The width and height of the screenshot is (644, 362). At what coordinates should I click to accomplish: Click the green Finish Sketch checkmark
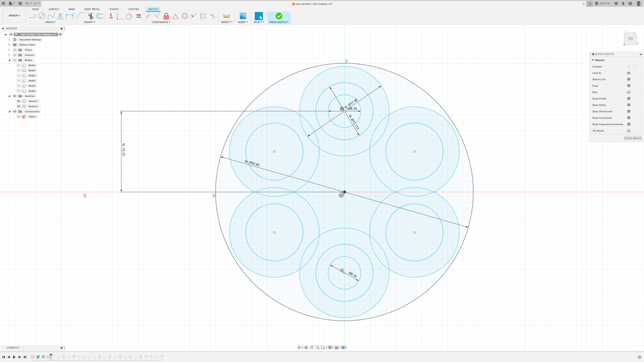coord(279,16)
